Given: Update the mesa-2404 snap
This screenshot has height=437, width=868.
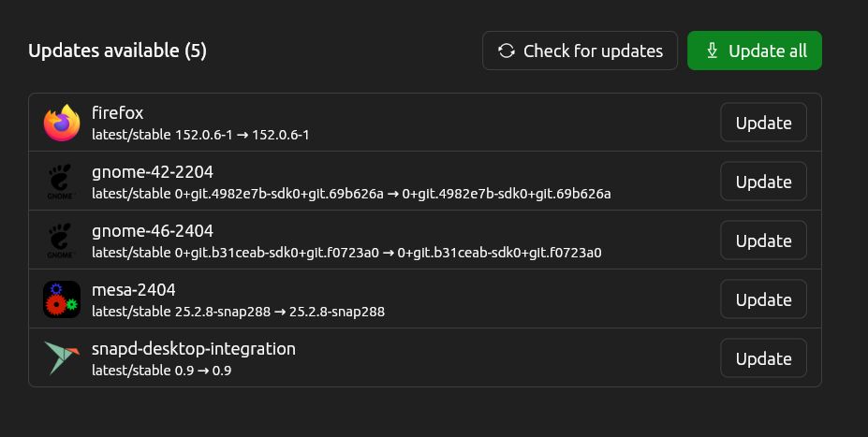Looking at the screenshot, I should [763, 299].
